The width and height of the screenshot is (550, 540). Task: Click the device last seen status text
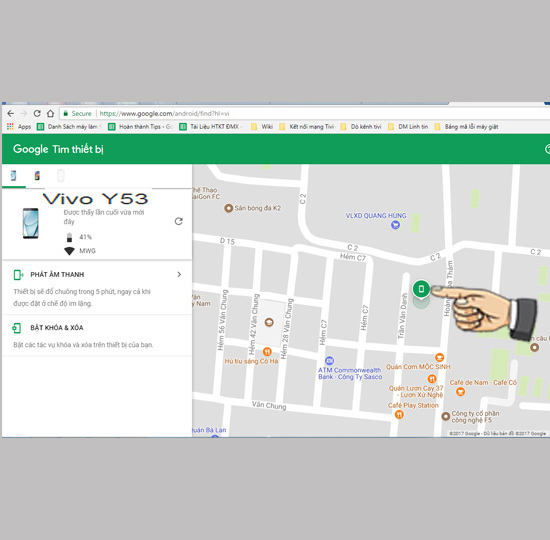tap(104, 217)
